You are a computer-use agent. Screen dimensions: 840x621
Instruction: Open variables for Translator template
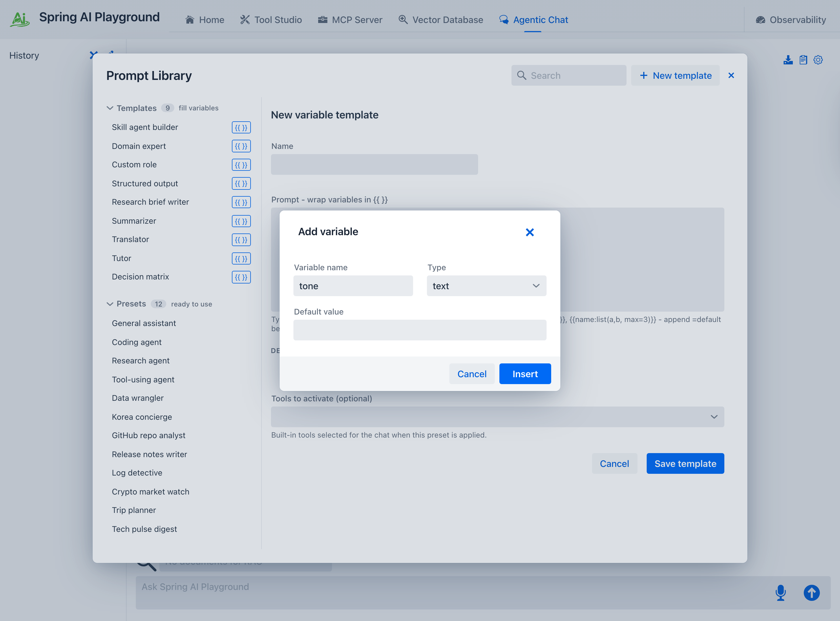[x=241, y=239]
